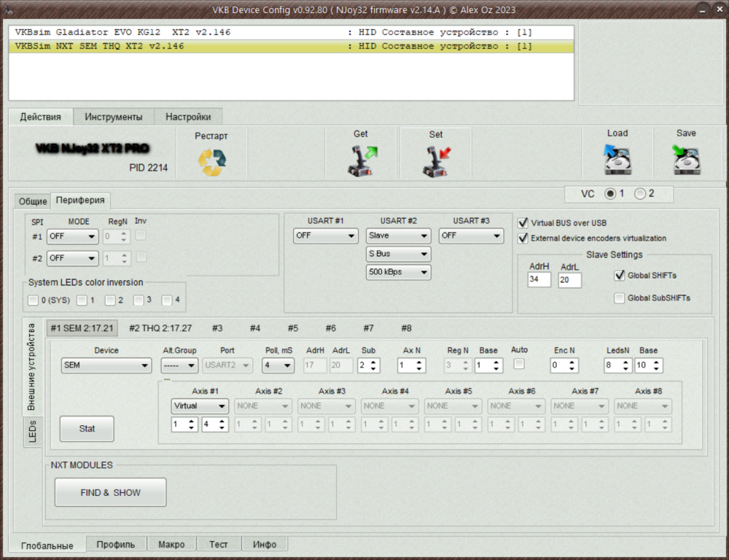Select VKBsim Gladiator EVO device in list
Image resolution: width=729 pixels, height=560 pixels.
182,33
